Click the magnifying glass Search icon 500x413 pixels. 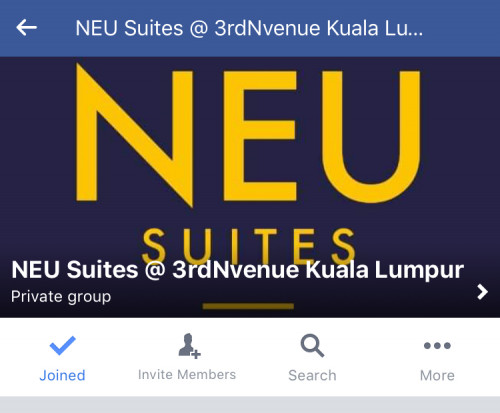[x=312, y=345]
